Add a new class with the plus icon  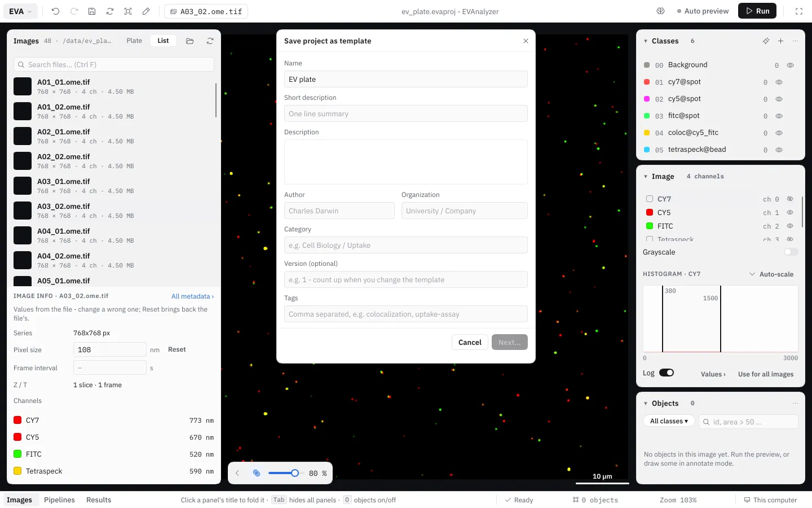tap(780, 41)
